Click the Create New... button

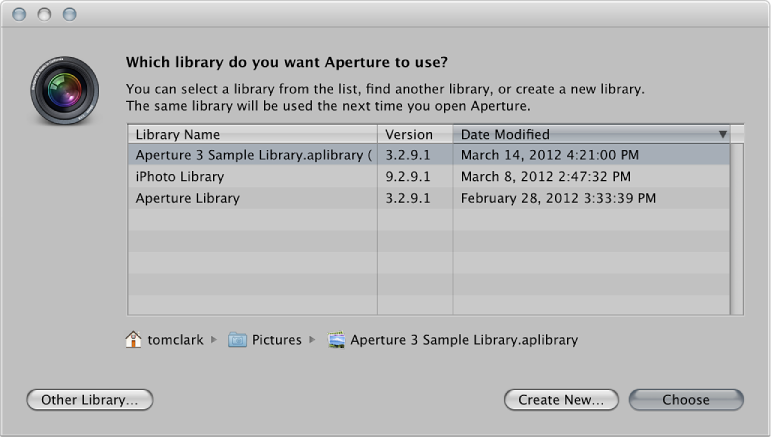tap(561, 400)
